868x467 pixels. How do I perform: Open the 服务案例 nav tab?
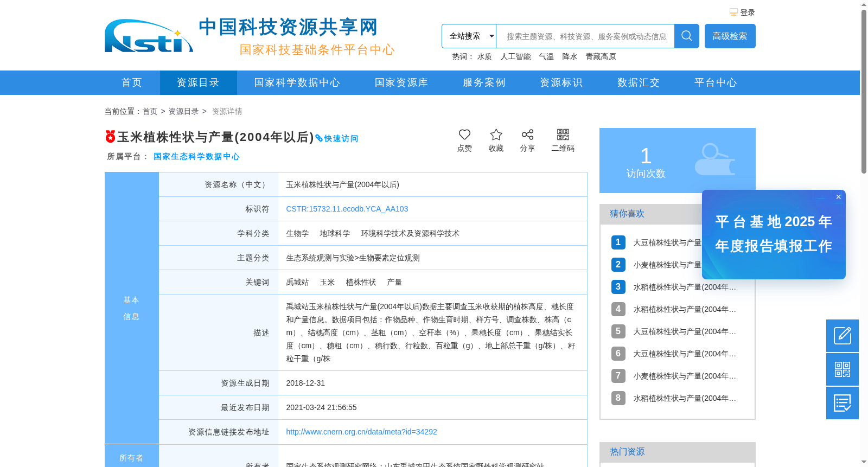click(484, 82)
